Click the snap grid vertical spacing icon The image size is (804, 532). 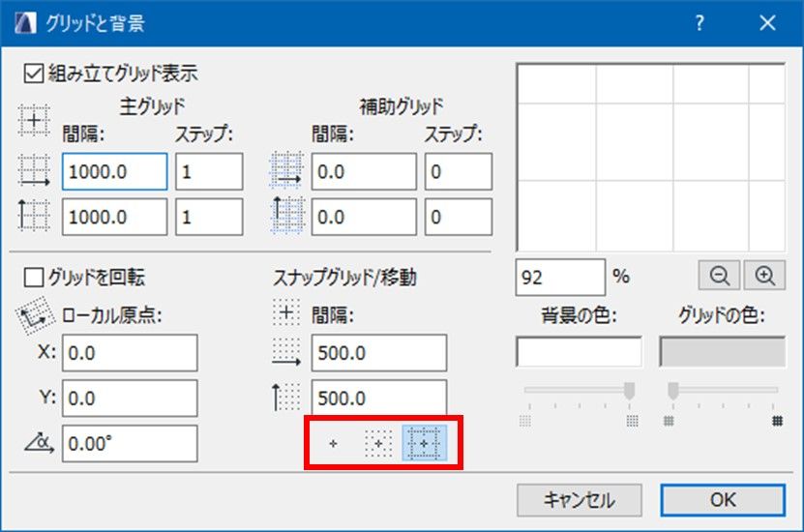(x=286, y=398)
